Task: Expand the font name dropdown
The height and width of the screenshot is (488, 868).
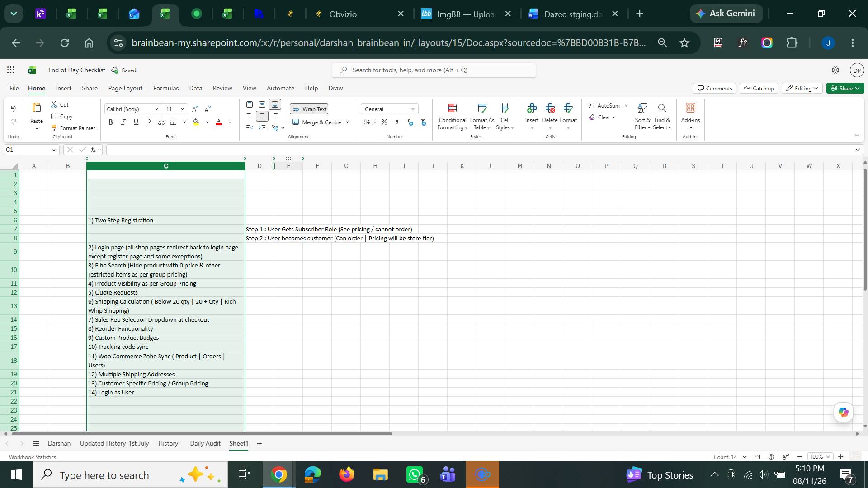Action: (x=156, y=109)
